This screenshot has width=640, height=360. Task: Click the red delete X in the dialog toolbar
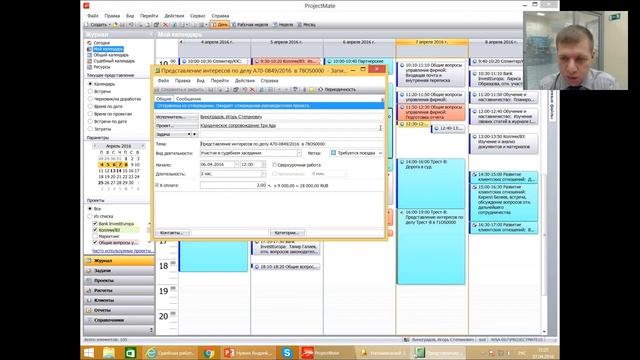252,90
